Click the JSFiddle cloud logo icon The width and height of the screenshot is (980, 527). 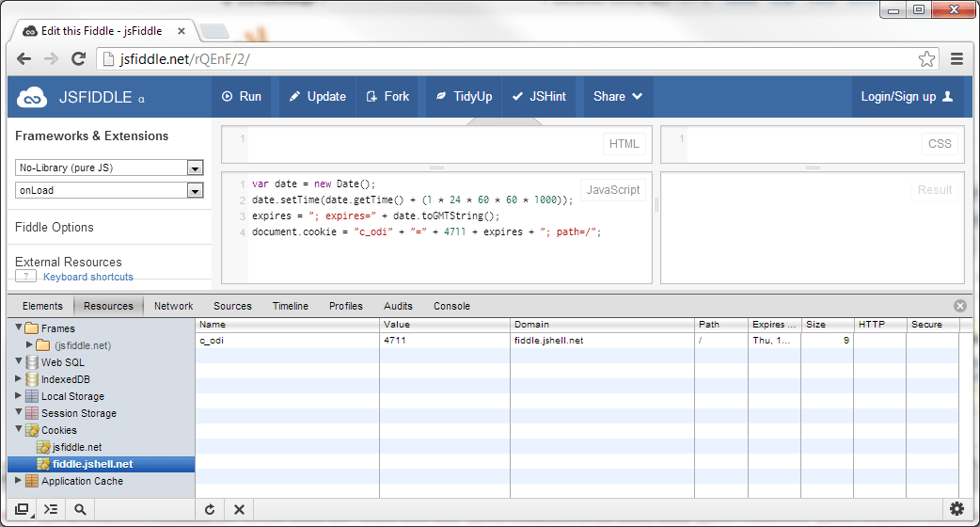pos(32,98)
